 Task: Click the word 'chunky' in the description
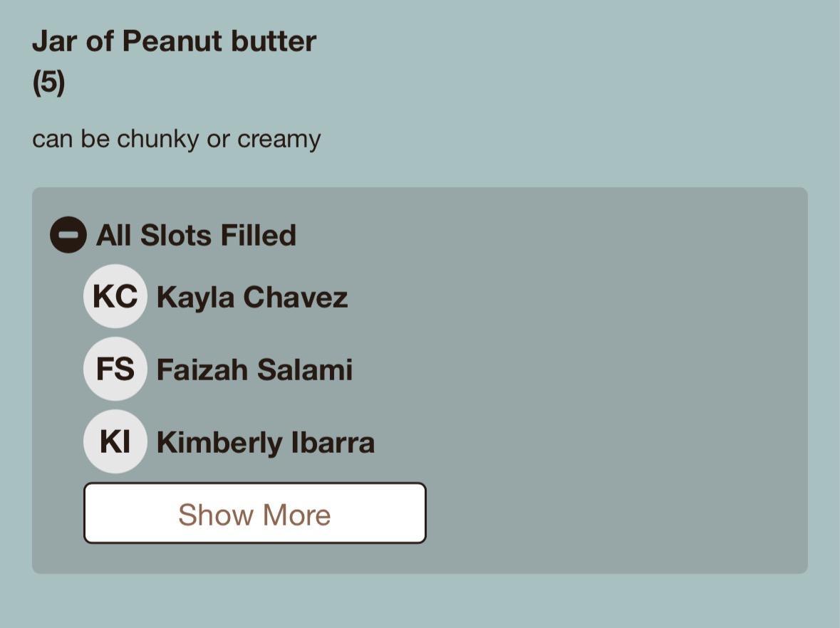tap(158, 139)
